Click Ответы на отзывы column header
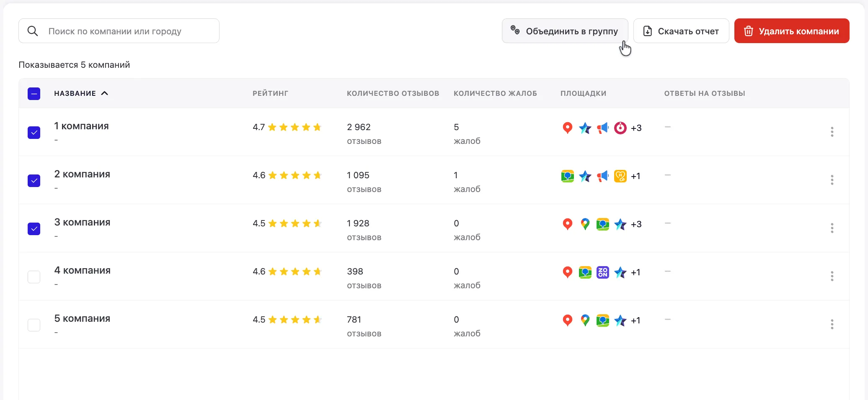Screen dimensions: 868x400 click(705, 93)
